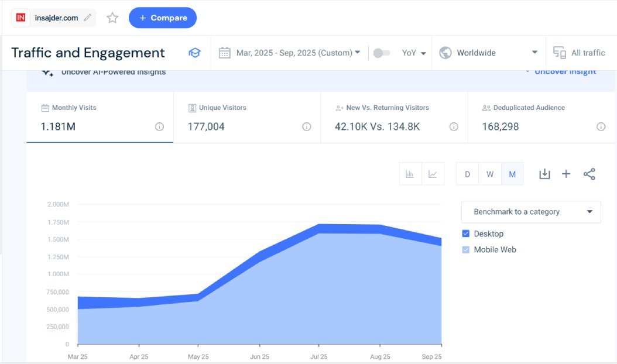Open the share options

coord(589,174)
